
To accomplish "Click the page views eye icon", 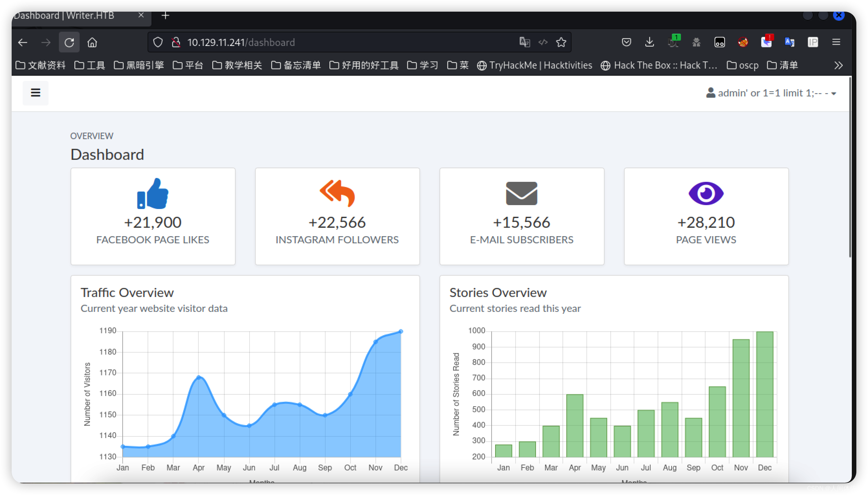I will (x=706, y=193).
